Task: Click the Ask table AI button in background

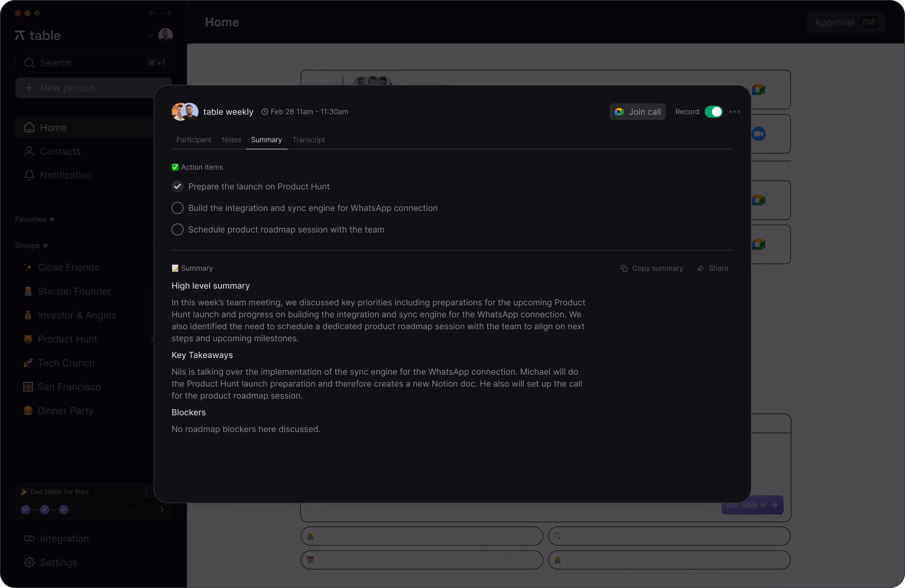Action: click(752, 505)
